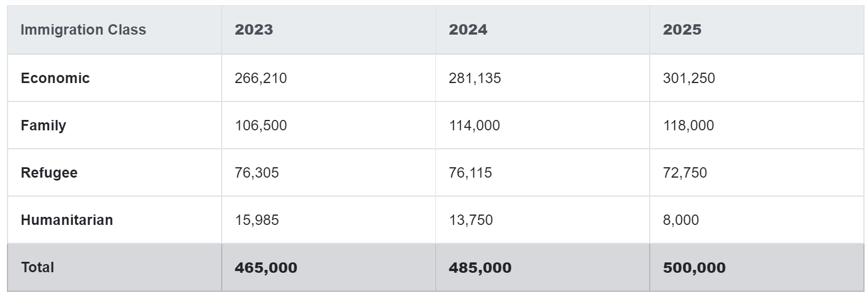Click the Humanitarian row label
Image resolution: width=868 pixels, height=297 pixels.
click(x=67, y=220)
